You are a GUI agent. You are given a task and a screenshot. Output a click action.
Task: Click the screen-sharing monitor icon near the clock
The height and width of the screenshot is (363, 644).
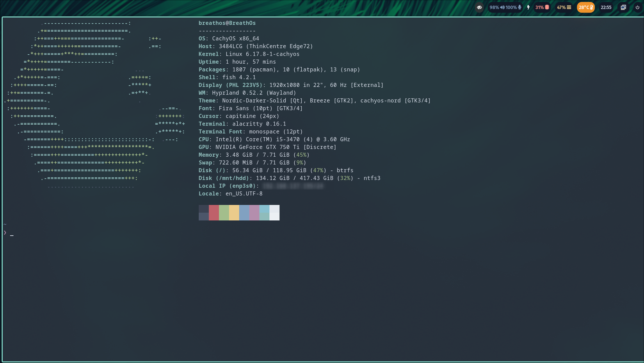623,7
